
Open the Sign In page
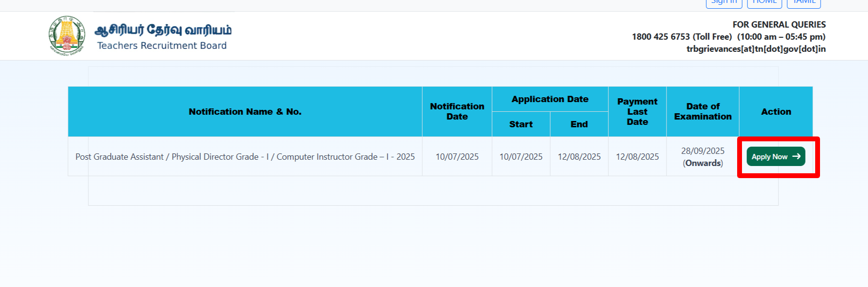pyautogui.click(x=724, y=3)
